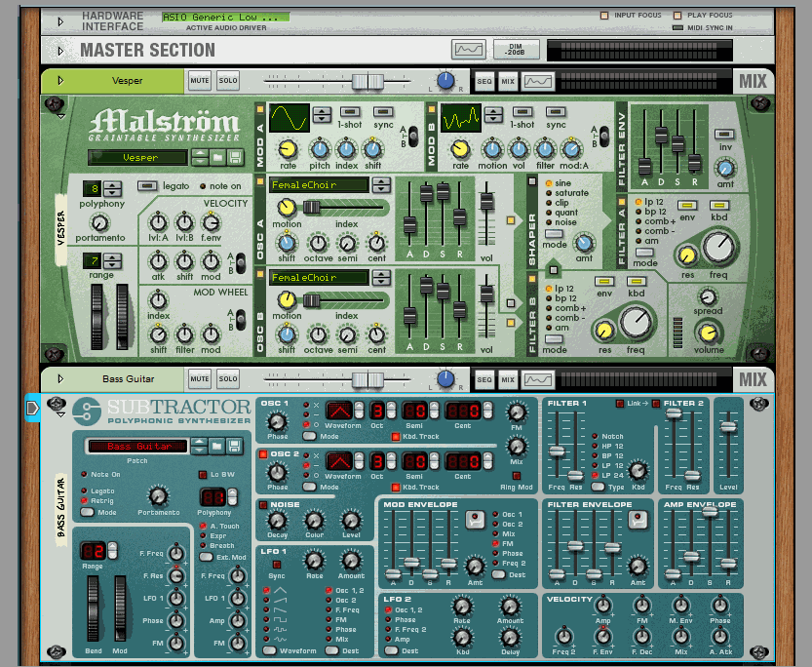
Task: Click the Filter A mode button
Action: pos(644,253)
